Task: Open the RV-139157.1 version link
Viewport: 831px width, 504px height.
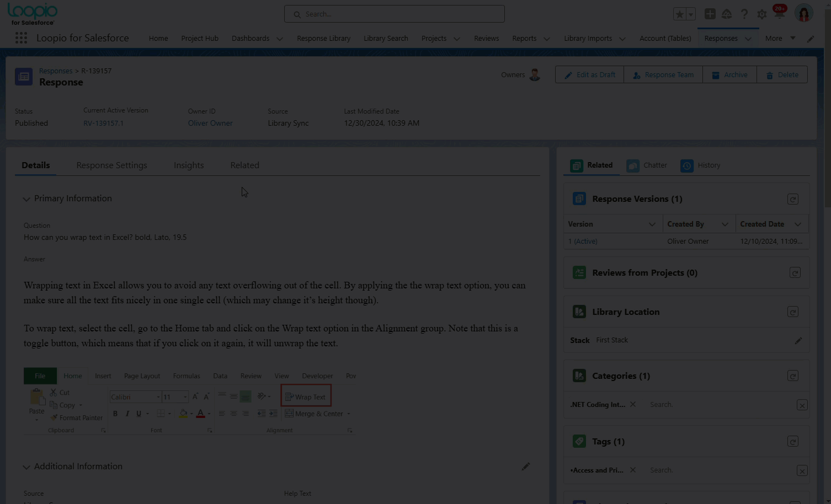Action: point(103,123)
